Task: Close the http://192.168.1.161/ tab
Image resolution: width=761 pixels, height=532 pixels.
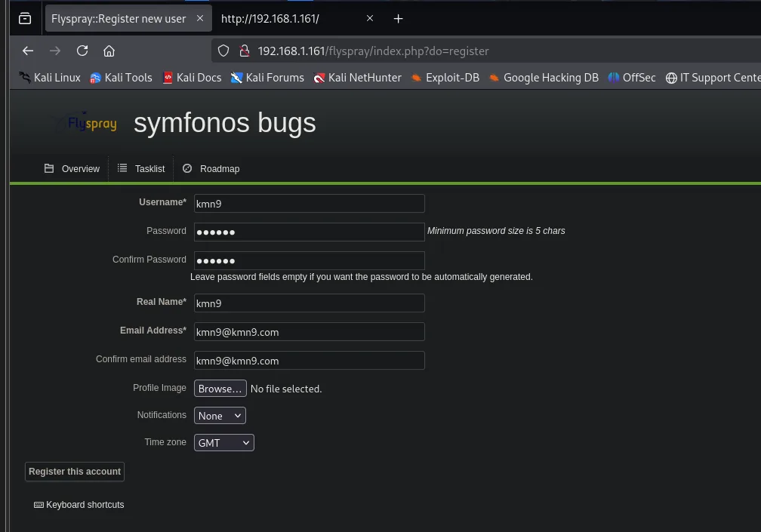Action: [x=370, y=18]
